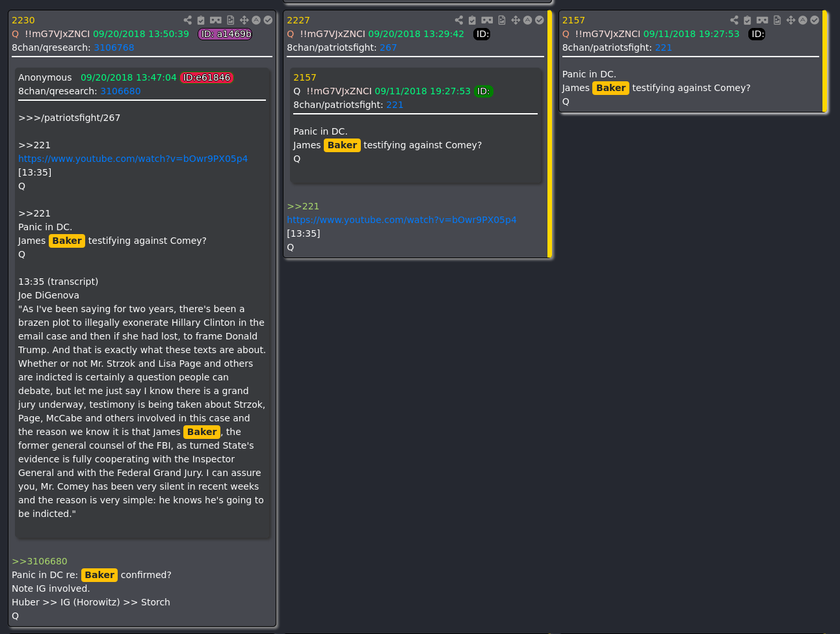The image size is (840, 634).
Task: Click move arrows icon on post 2230
Action: click(244, 20)
